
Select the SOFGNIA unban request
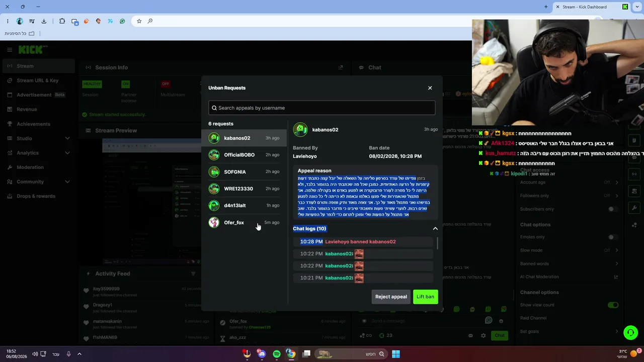[244, 172]
